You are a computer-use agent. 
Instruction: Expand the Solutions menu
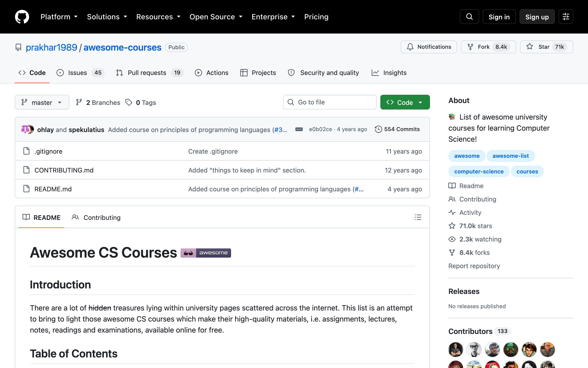(107, 17)
